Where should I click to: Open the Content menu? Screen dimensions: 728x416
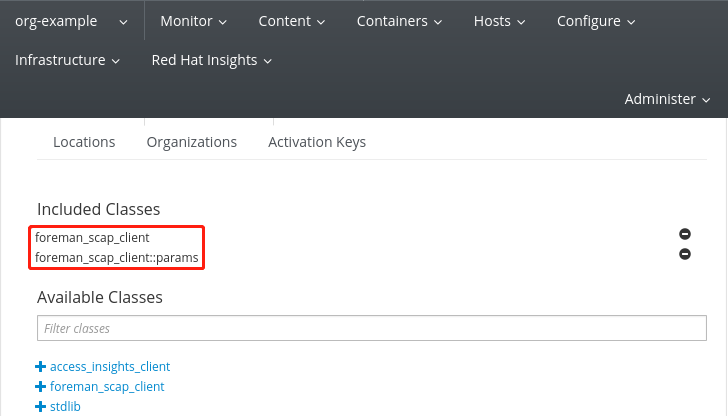click(291, 21)
